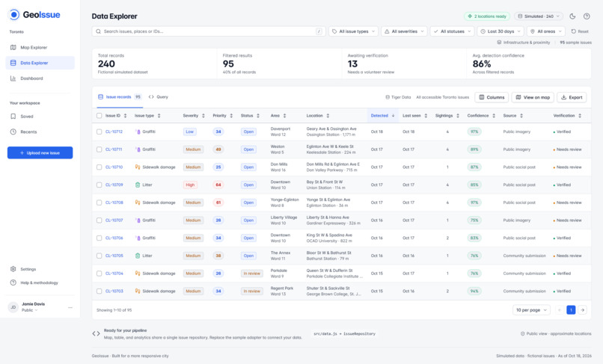The height and width of the screenshot is (364, 603).
Task: Open issue link CL-10703
Action: click(114, 291)
